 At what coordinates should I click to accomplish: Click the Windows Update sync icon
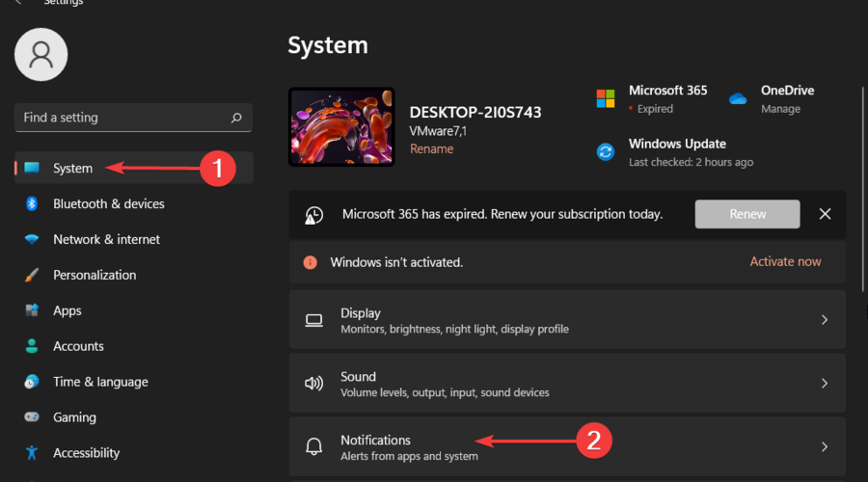coord(606,151)
